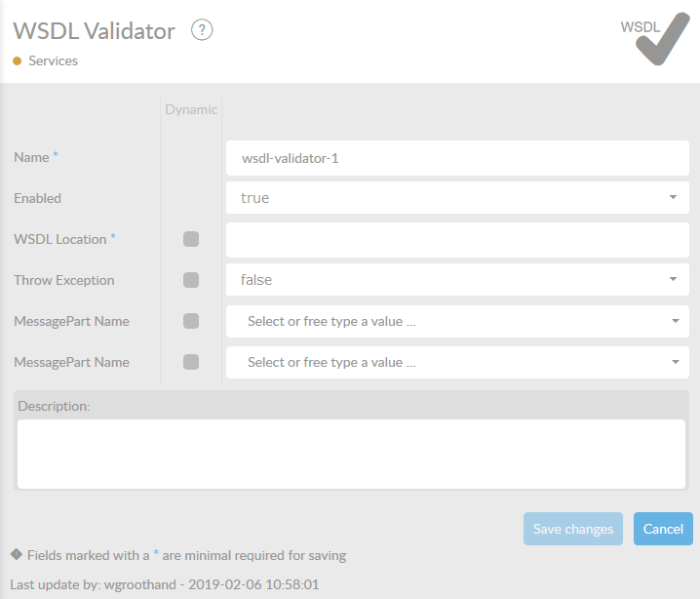Click into the WSDL Location text field
The height and width of the screenshot is (599, 700).
tap(457, 239)
